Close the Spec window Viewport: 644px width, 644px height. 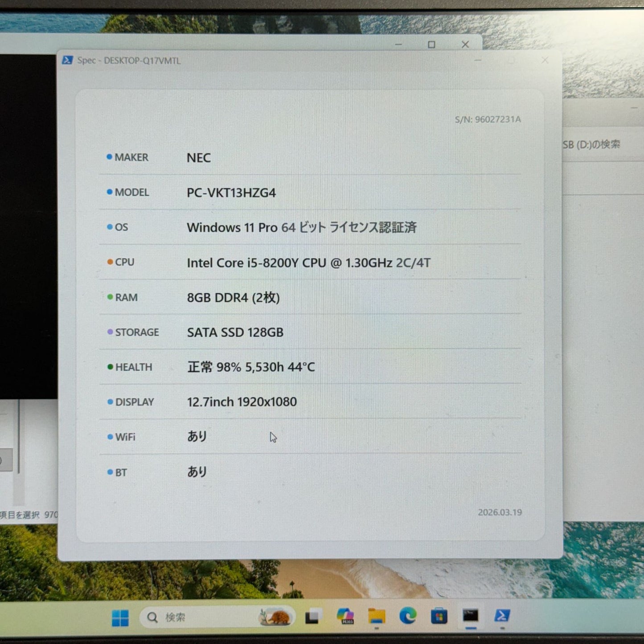click(x=545, y=60)
